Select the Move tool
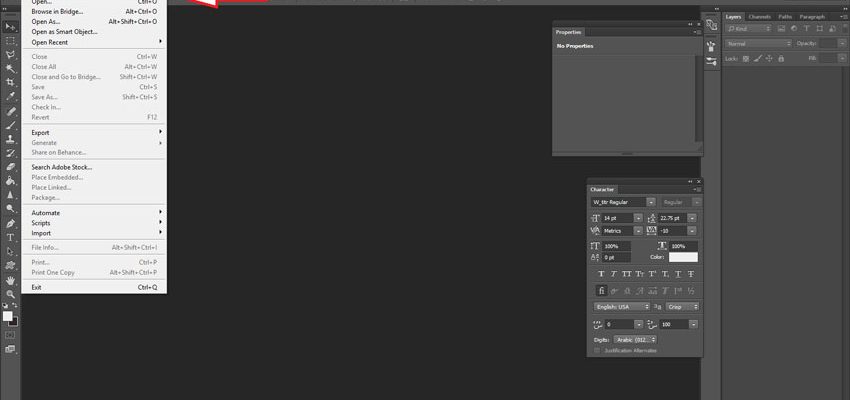Viewport: 850px width, 400px height. click(x=10, y=27)
